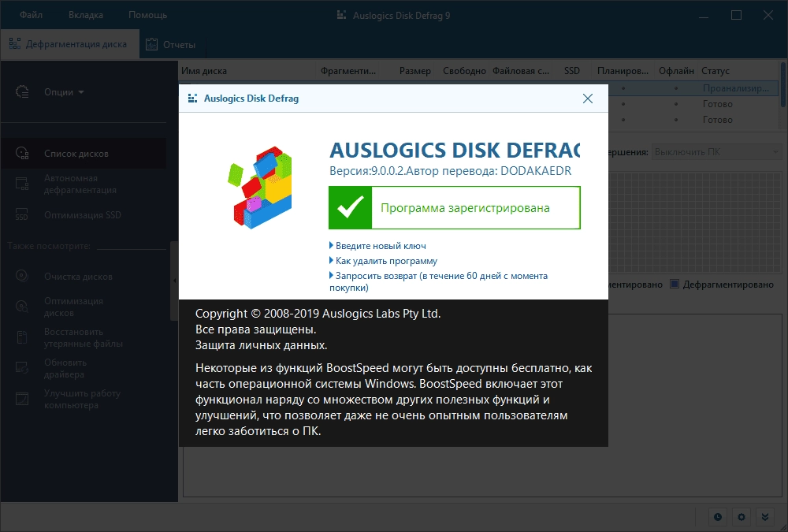Close the Auslogics Disk Defrag about dialog
788x532 pixels.
588,99
